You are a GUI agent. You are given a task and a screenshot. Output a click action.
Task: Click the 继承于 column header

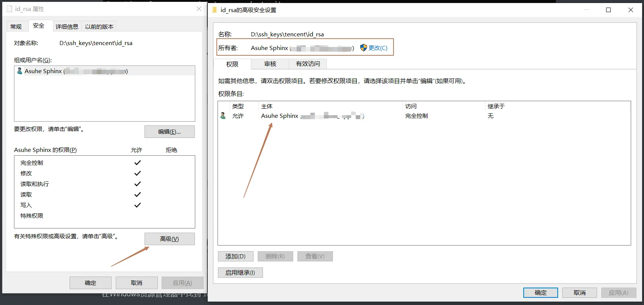496,106
